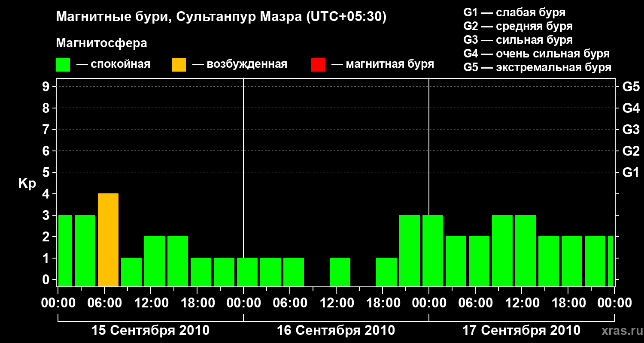Click the '06:00' time label above 17 Сентября

[x=475, y=303]
